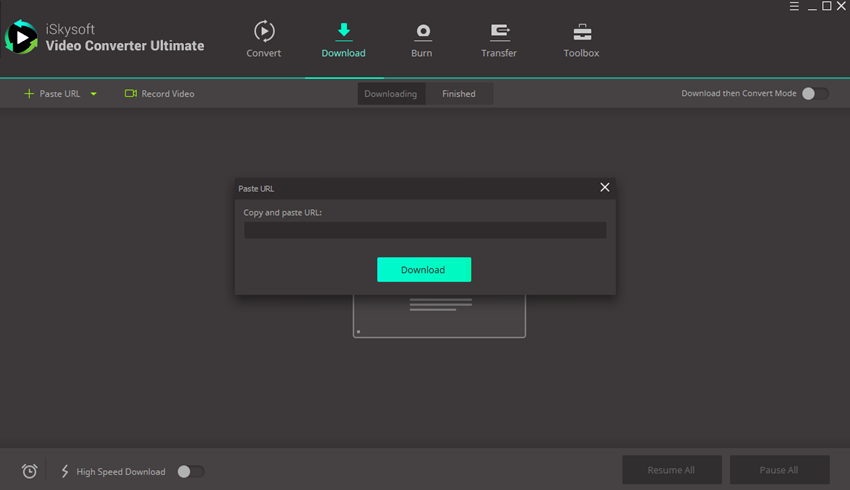
Task: Close the Paste URL dialog
Action: [x=604, y=187]
